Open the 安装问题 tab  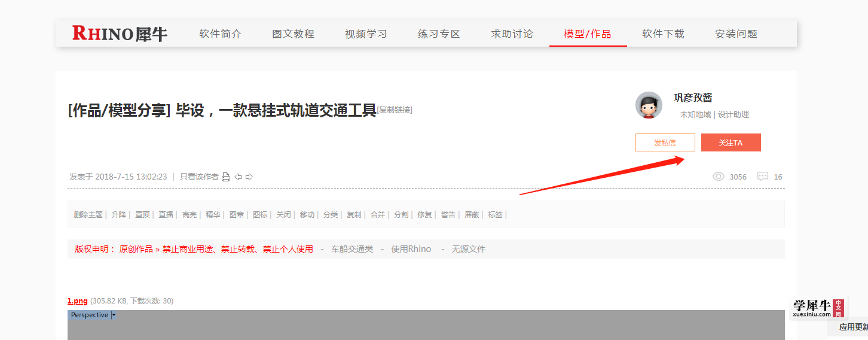736,34
